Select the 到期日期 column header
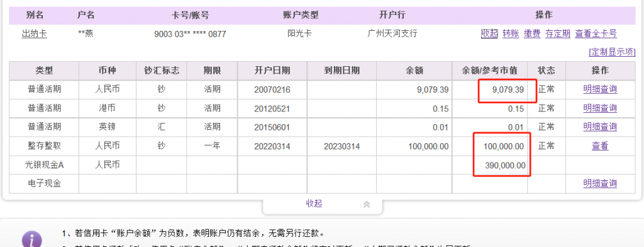The image size is (644, 247). pos(341,71)
